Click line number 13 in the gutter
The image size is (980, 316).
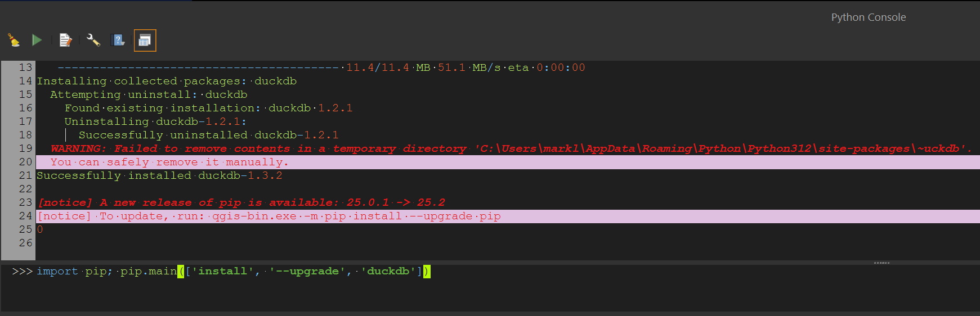(25, 67)
